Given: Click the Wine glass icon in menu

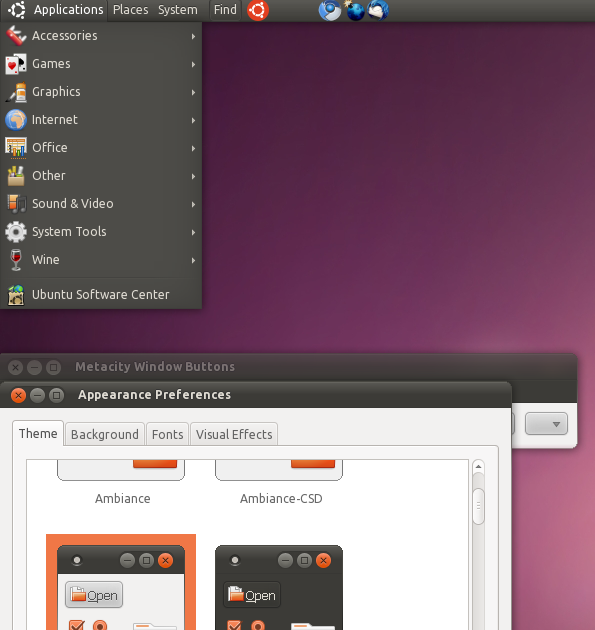Looking at the screenshot, I should tap(16, 260).
